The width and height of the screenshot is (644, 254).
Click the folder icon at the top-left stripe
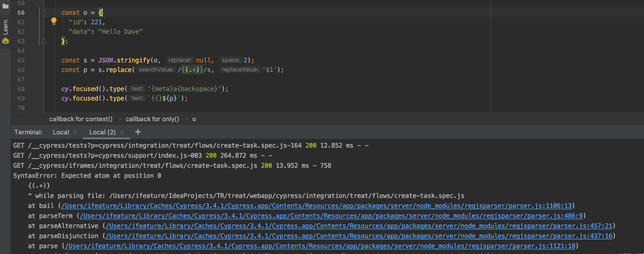[5, 6]
